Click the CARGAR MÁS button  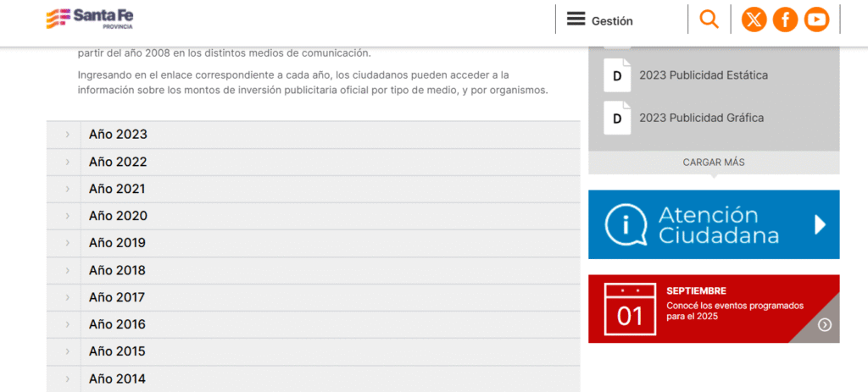click(714, 162)
